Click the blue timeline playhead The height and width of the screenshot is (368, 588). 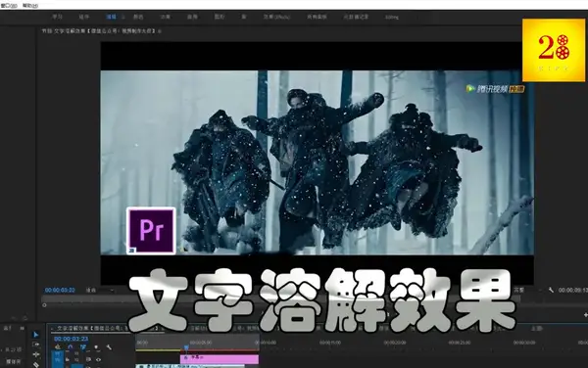[x=186, y=347]
